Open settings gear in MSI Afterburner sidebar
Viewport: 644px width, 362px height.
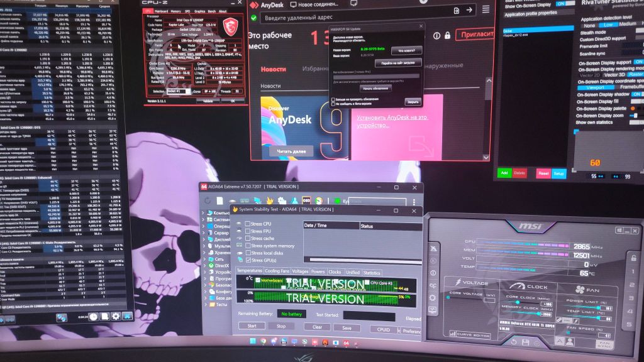pyautogui.click(x=433, y=297)
